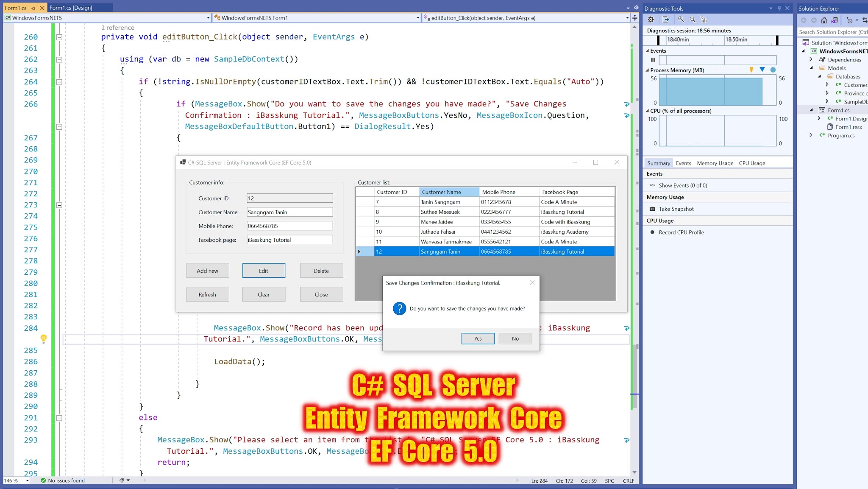Click Yes in the Save Changes dialog
Screen dimensions: 868x489
coord(478,338)
